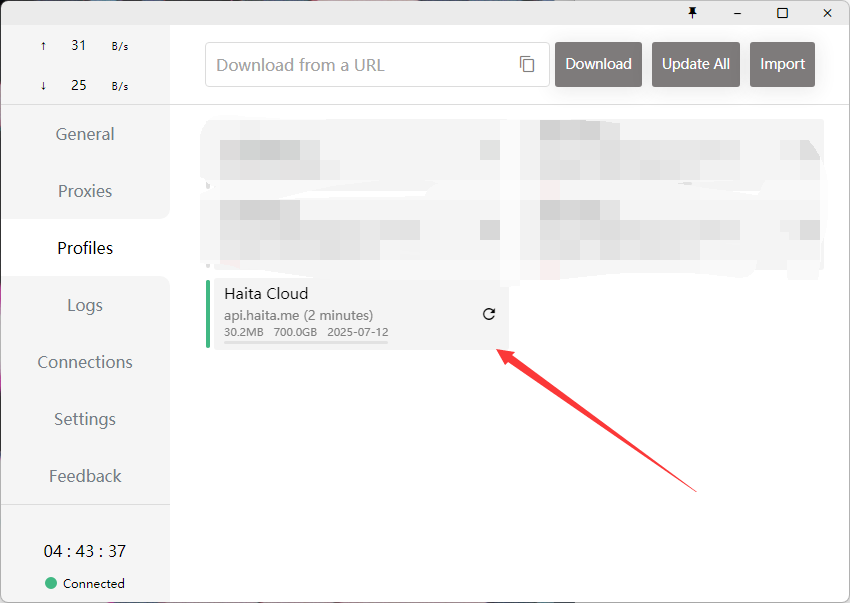Click the download speed arrow indicator
This screenshot has height=603, width=850.
43,86
